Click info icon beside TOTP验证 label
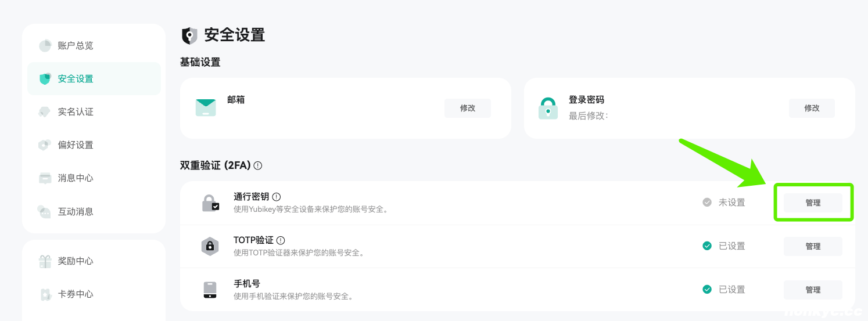The height and width of the screenshot is (321, 868). (281, 240)
